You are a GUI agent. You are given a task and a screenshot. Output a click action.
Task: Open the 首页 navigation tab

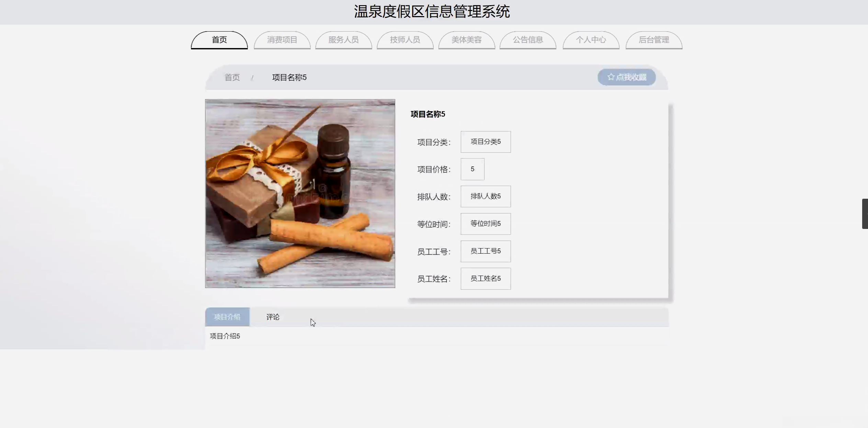point(219,40)
